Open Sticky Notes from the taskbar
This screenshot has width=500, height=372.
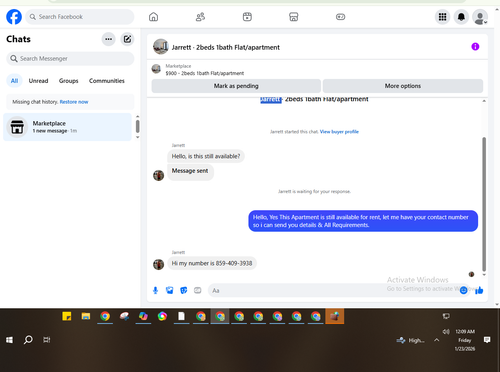click(67, 316)
